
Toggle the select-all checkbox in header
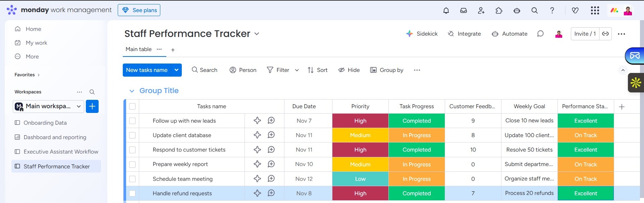click(x=132, y=106)
